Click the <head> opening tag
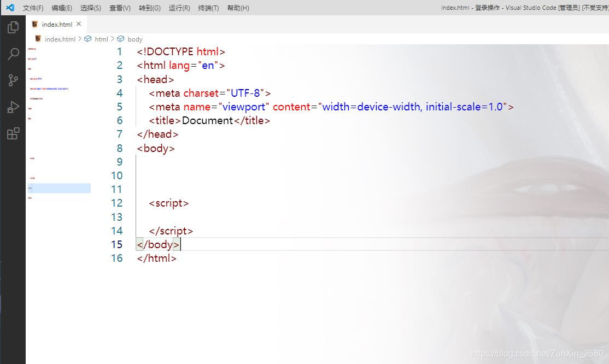The width and height of the screenshot is (609, 364). pyautogui.click(x=155, y=79)
